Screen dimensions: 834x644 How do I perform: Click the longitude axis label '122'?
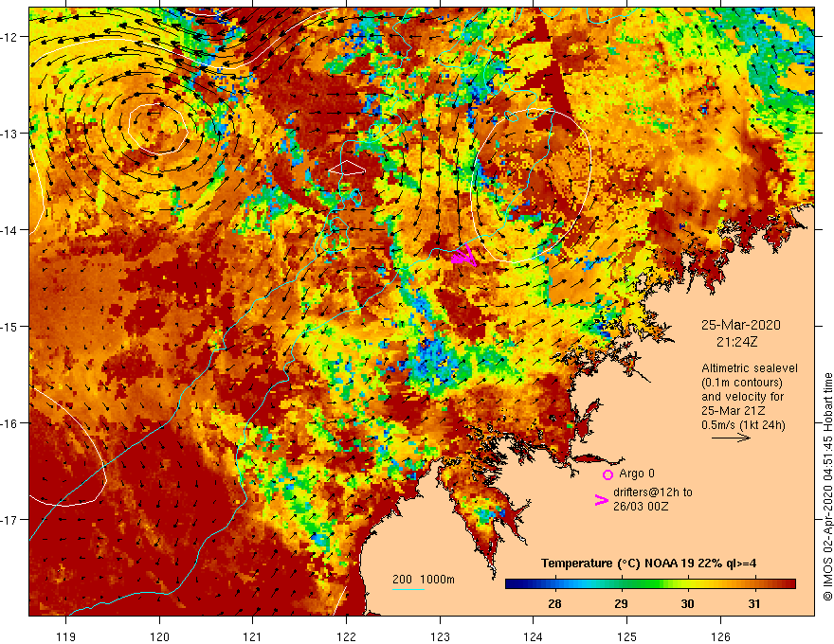pyautogui.click(x=346, y=636)
